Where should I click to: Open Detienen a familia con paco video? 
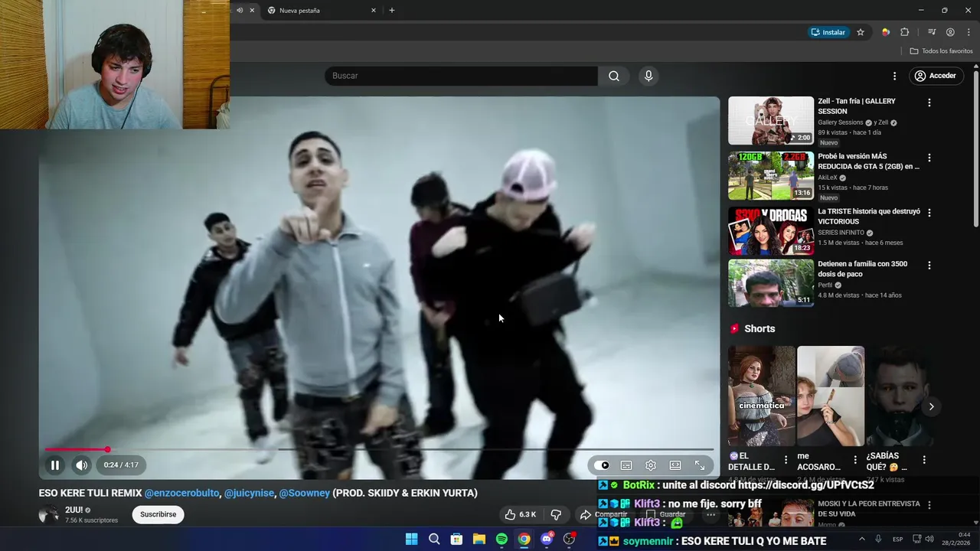pos(771,283)
